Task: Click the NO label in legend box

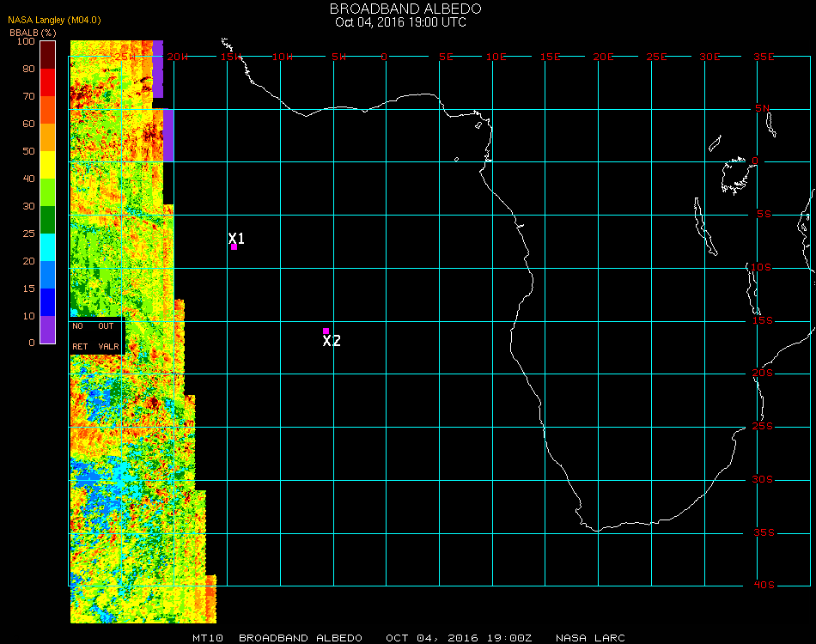Action: click(78, 326)
